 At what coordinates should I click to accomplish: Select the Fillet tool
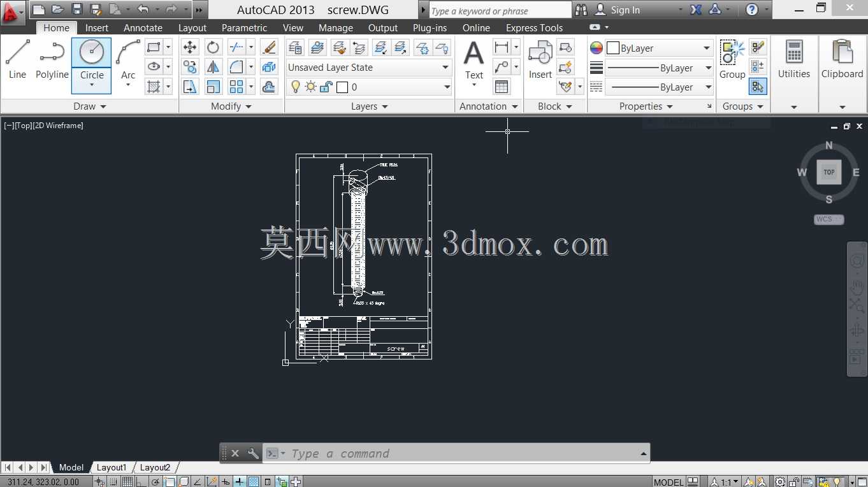tap(236, 67)
